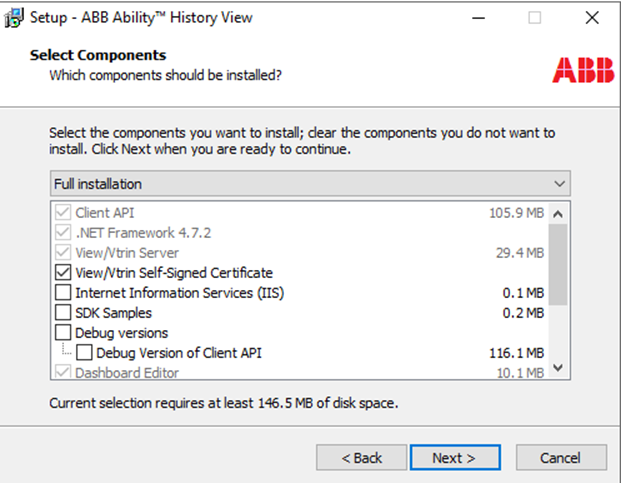621x483 pixels.
Task: Close the setup window
Action: click(592, 18)
